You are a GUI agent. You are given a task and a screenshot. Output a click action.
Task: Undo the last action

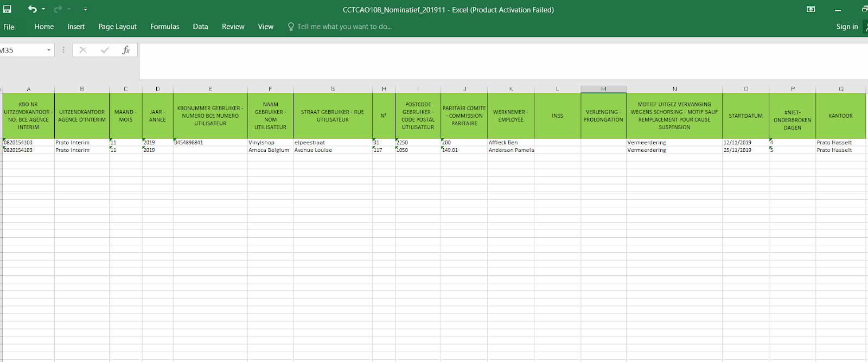33,9
